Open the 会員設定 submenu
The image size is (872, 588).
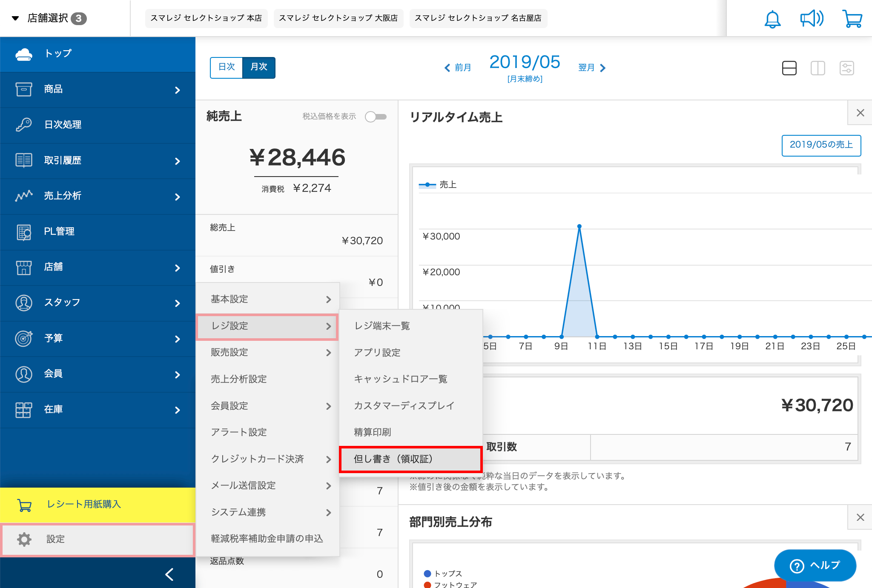pos(267,406)
